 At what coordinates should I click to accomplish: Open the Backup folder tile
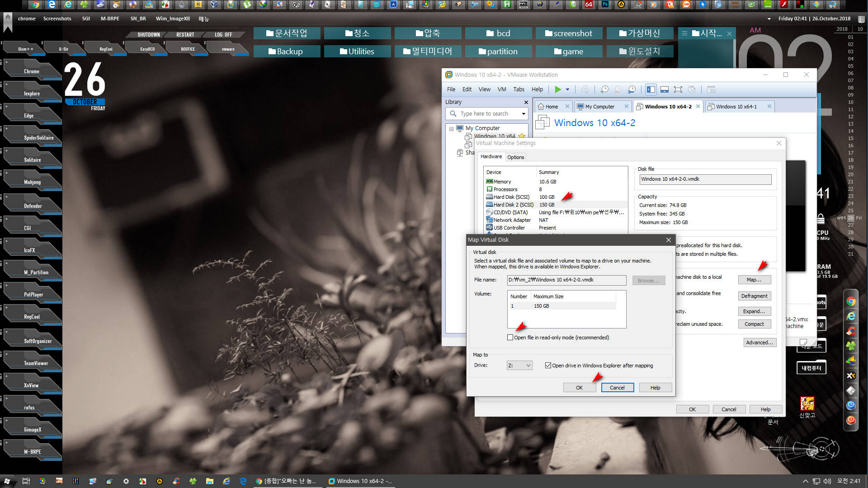click(287, 52)
